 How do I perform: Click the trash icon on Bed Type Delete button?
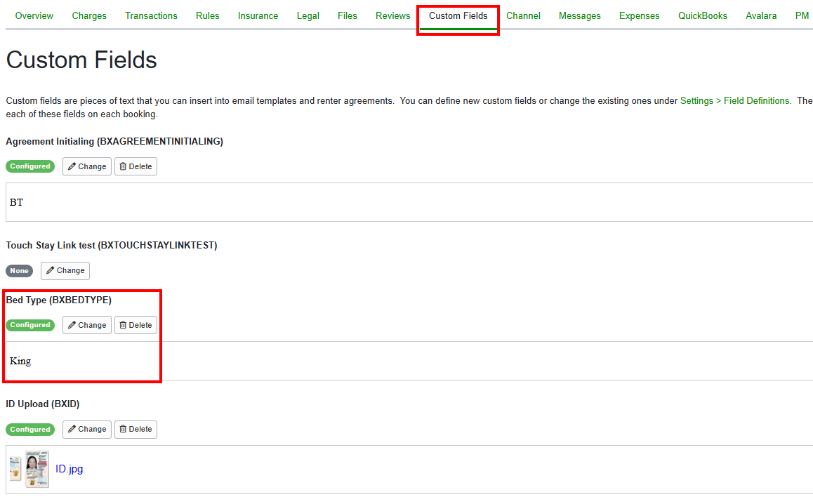click(124, 324)
